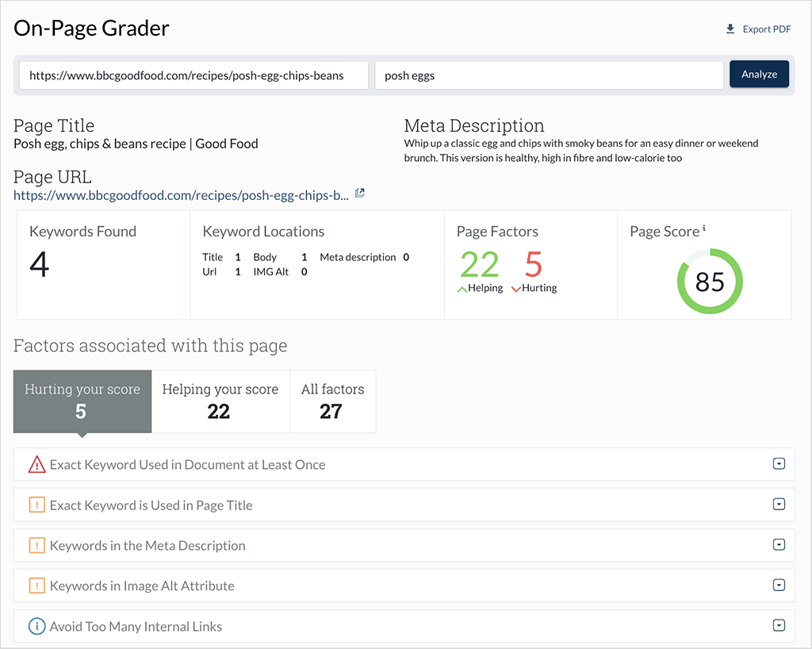Image resolution: width=812 pixels, height=649 pixels.
Task: Click the Analyze button
Action: tap(759, 74)
